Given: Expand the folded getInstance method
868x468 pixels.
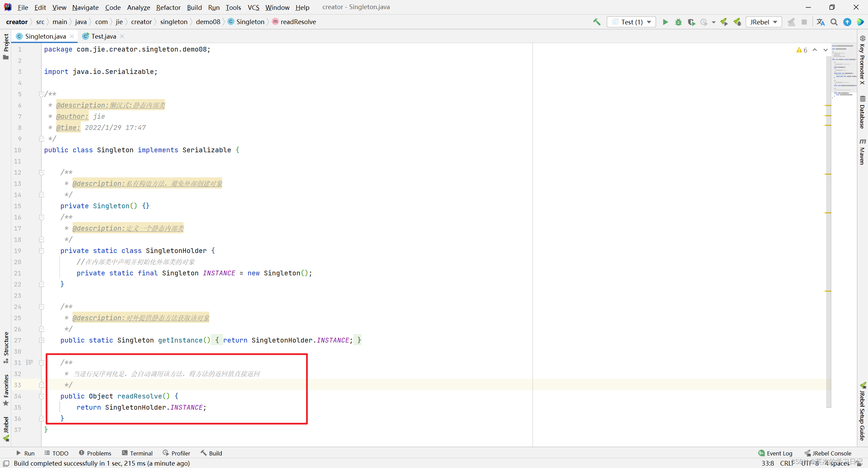Looking at the screenshot, I should (x=41, y=340).
